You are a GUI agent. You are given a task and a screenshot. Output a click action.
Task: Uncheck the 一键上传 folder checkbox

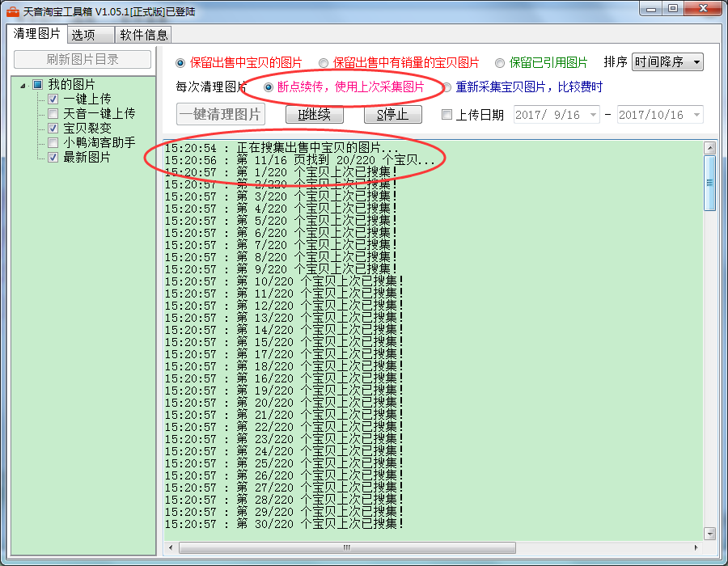coord(53,99)
